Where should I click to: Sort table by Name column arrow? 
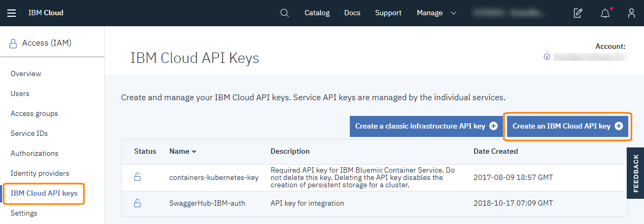tap(194, 152)
